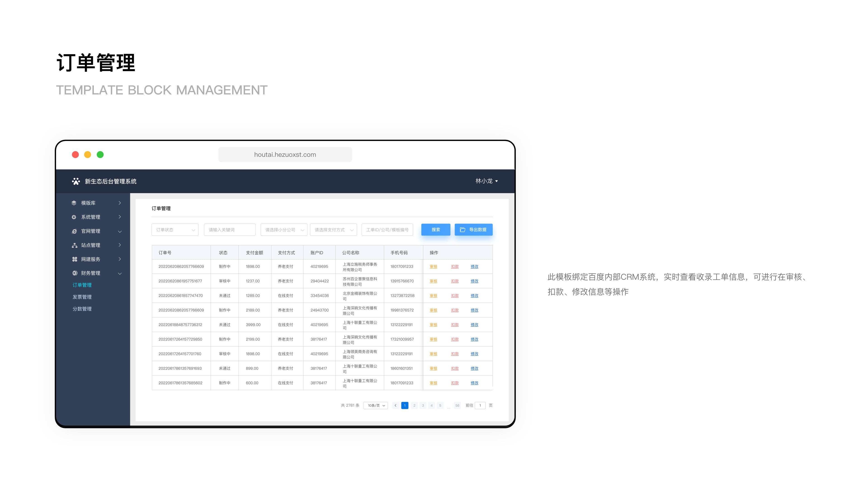Open 分数管理 in the sidebar
The image size is (868, 488).
click(x=82, y=309)
